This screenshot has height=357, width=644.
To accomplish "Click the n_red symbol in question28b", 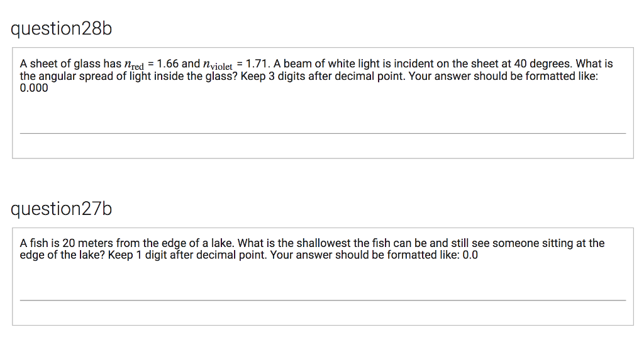I will point(135,64).
